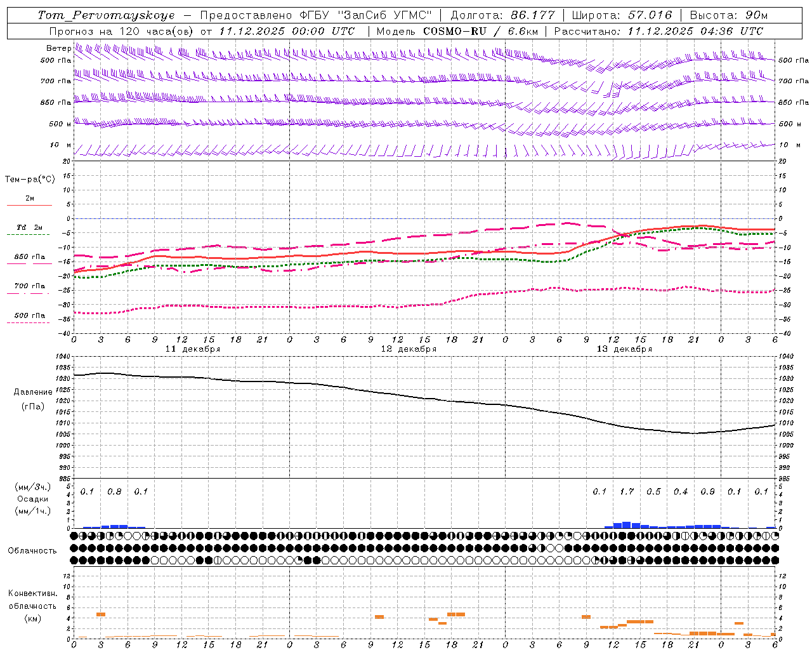Click the 0.5 precipitation value
This screenshot has height=650, width=812.
coord(653,491)
